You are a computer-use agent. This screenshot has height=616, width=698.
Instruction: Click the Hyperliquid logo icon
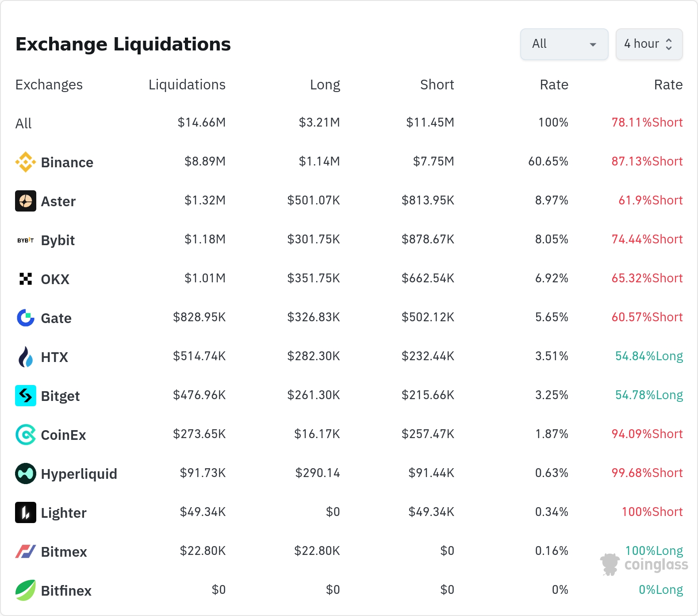coord(26,474)
